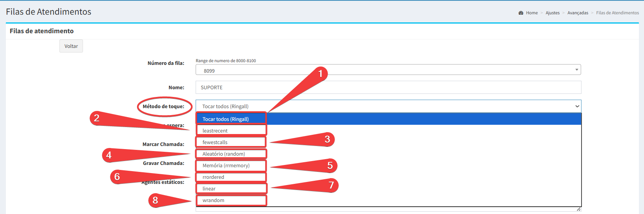Select Memória (rrmemory) option

[x=226, y=165]
